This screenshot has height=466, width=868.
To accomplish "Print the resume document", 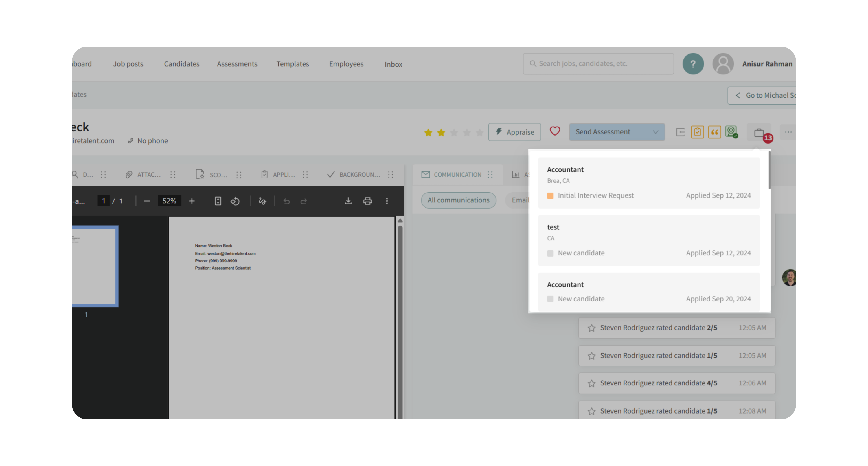I will point(367,201).
